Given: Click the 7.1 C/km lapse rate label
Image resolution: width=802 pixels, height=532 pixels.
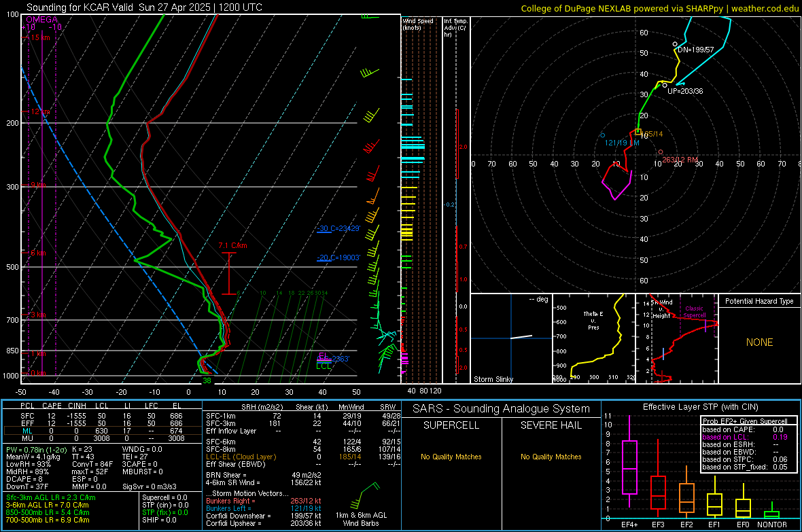Looking at the screenshot, I should tap(232, 245).
